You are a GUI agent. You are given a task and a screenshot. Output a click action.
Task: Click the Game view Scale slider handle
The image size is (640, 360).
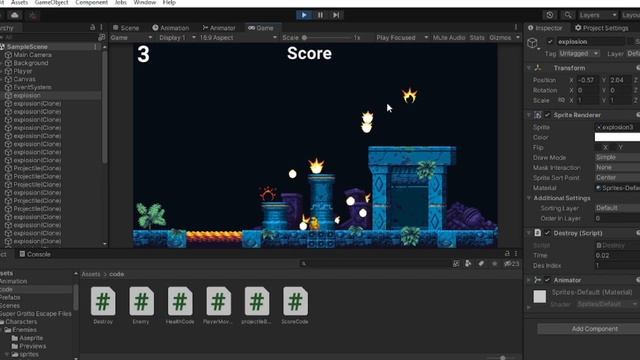[x=304, y=38]
